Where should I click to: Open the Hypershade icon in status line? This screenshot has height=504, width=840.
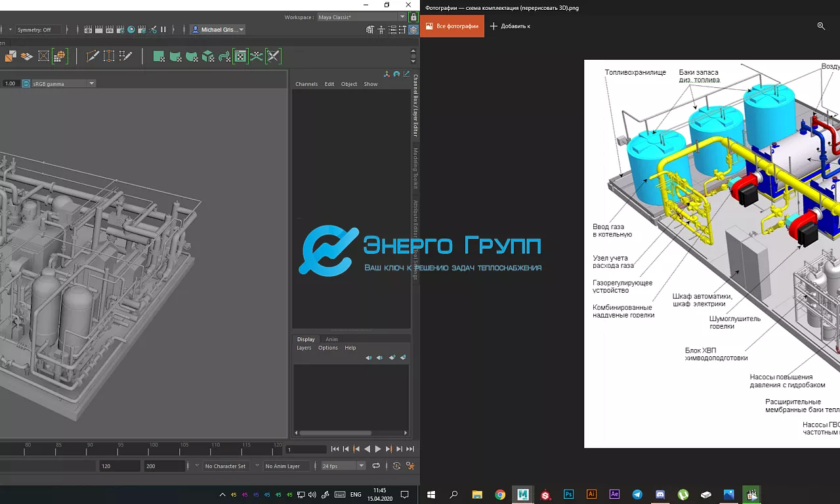click(131, 30)
